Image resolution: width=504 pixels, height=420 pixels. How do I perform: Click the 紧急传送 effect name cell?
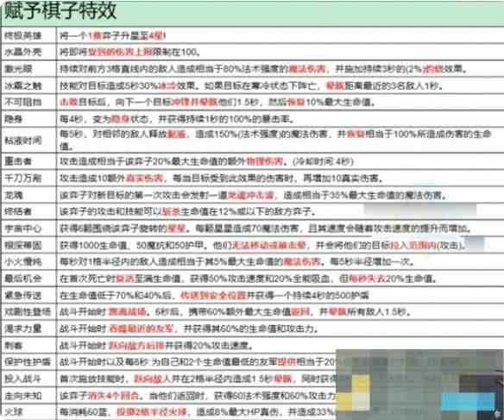(29, 295)
